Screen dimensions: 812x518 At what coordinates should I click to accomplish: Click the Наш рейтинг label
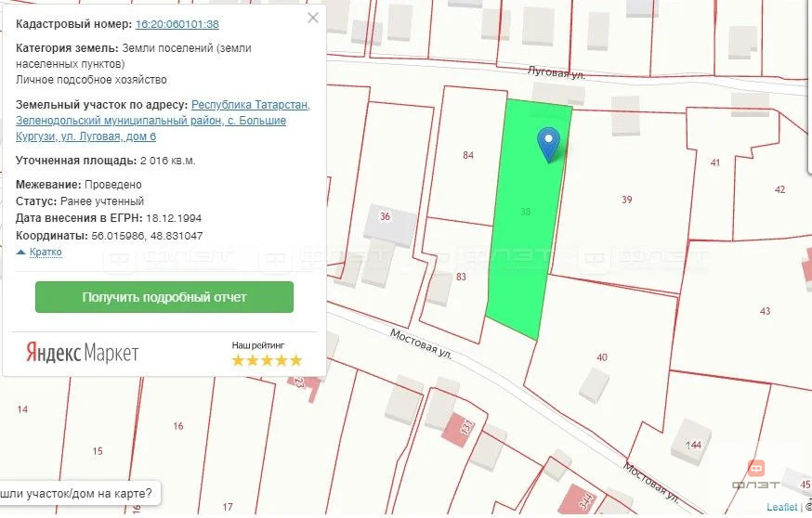tap(258, 345)
